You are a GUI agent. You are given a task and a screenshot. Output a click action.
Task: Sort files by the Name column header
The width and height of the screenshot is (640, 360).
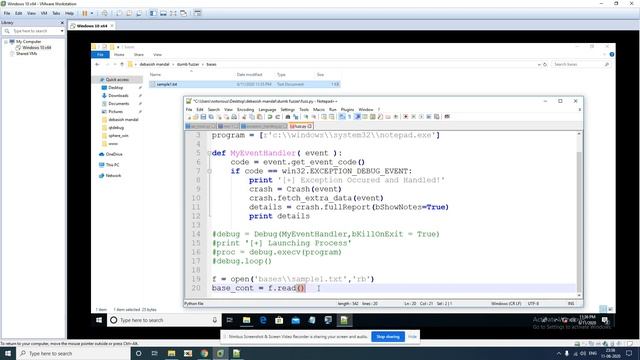pos(155,75)
